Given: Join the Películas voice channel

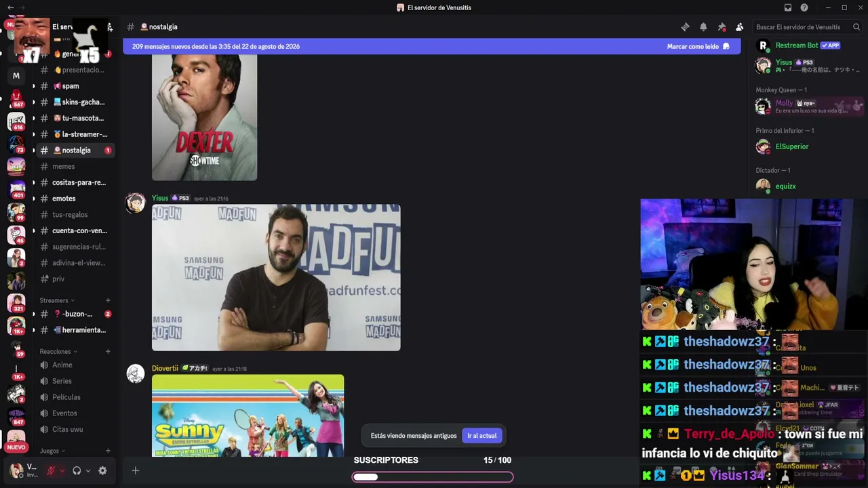Looking at the screenshot, I should point(75,397).
